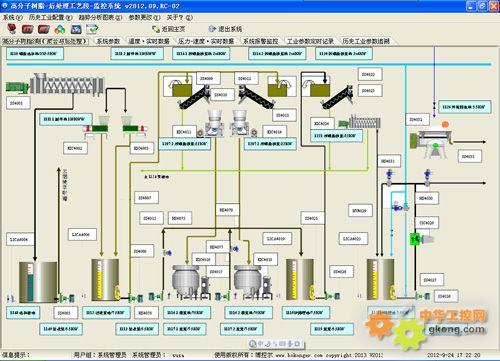Image resolution: width=500 pixels, height=361 pixels.
Task: Select the left blue valve above the horizontal pipe
Action: click(389, 174)
